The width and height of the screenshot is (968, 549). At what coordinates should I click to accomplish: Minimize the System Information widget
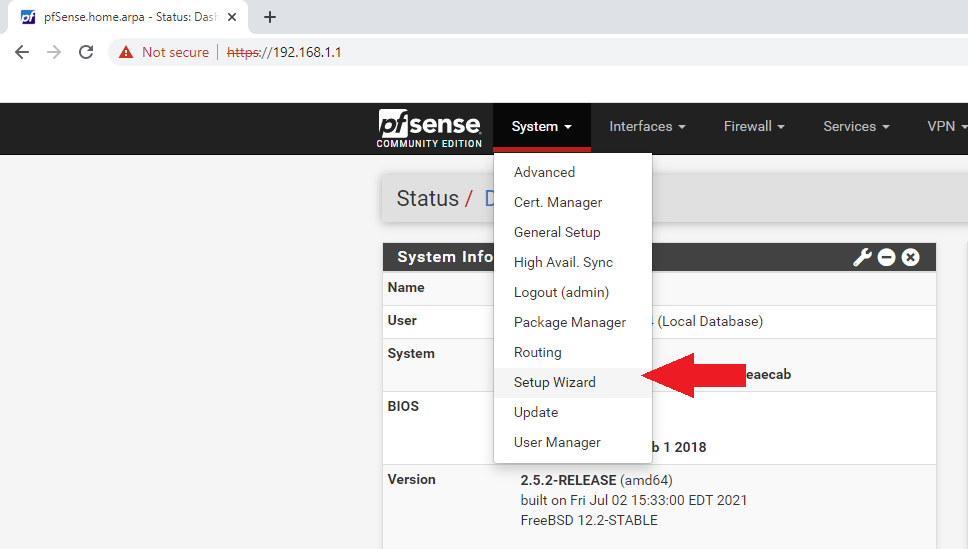887,257
